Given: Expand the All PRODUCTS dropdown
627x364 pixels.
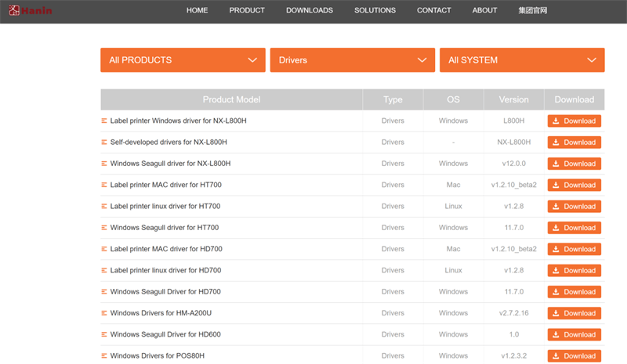Looking at the screenshot, I should [x=183, y=60].
